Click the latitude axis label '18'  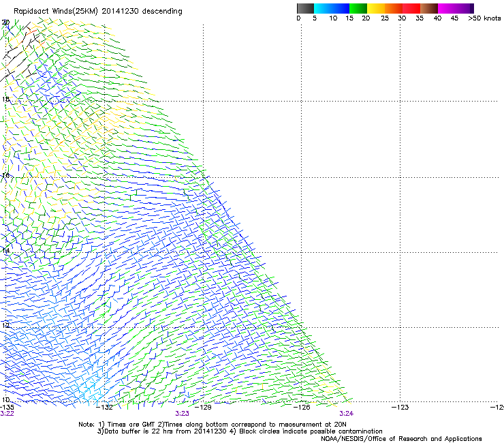click(5, 99)
